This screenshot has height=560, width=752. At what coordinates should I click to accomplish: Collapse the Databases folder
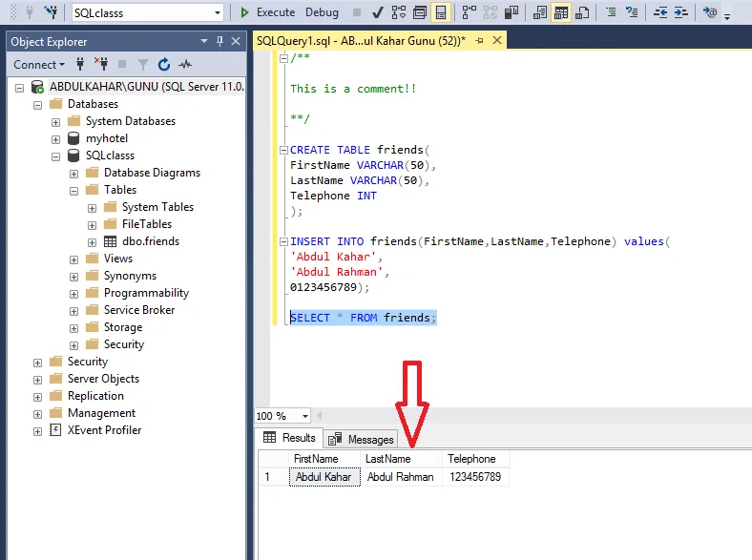37,106
